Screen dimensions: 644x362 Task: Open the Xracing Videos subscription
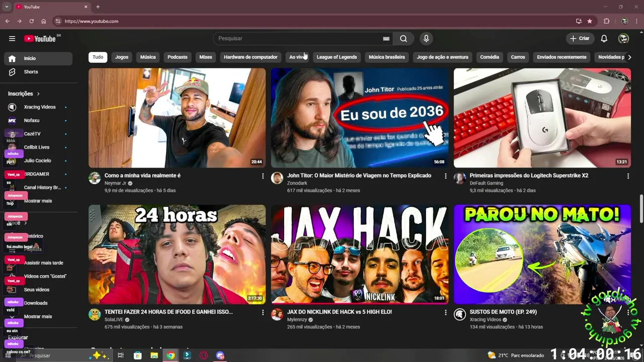38,107
